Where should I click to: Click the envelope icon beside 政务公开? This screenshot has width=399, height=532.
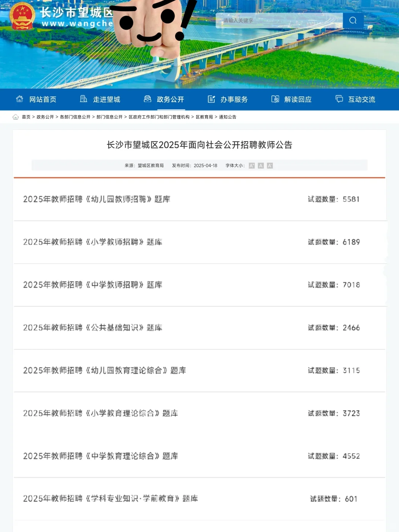click(147, 99)
